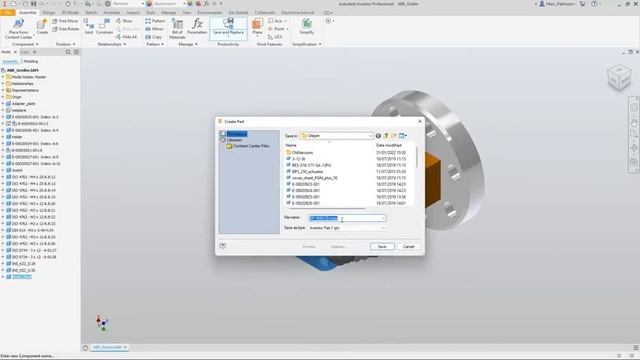This screenshot has height=360, width=640.
Task: Click the Axis work feature
Action: 276,21
